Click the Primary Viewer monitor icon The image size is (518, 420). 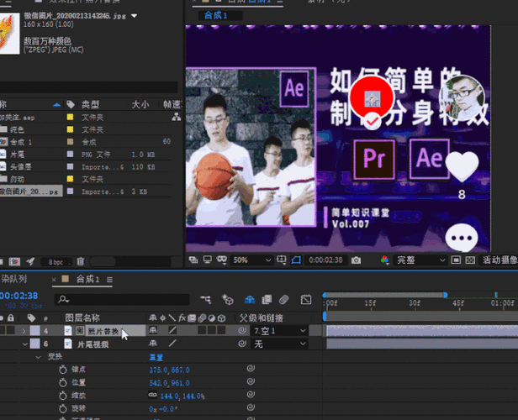[208, 260]
